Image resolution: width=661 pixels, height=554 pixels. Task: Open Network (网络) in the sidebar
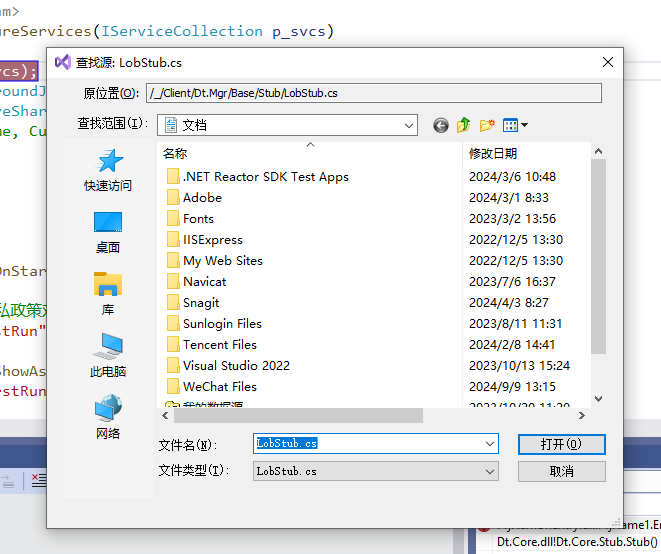pyautogui.click(x=108, y=418)
